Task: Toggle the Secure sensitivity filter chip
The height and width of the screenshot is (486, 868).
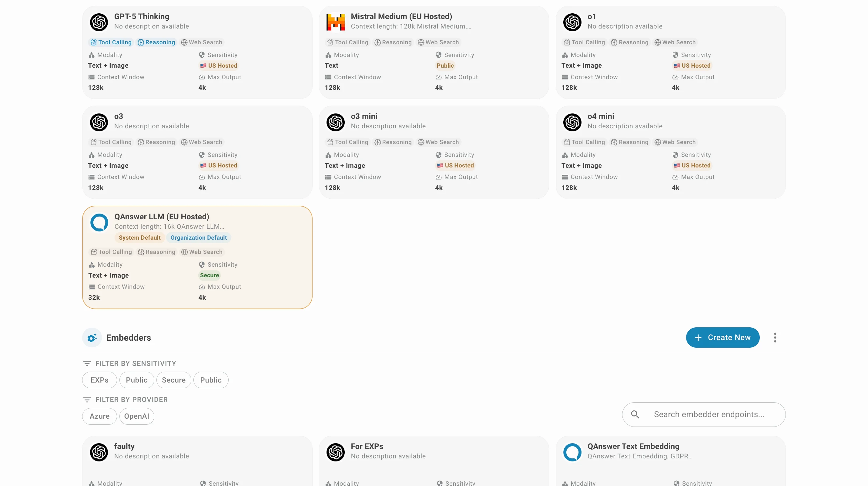Action: (173, 380)
